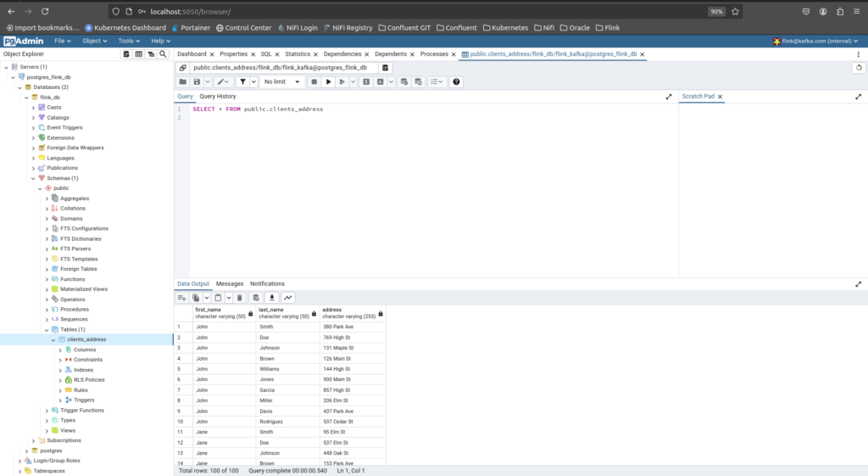Expand the Columns tree node
Viewport: 868px width, 476px height.
coord(59,350)
